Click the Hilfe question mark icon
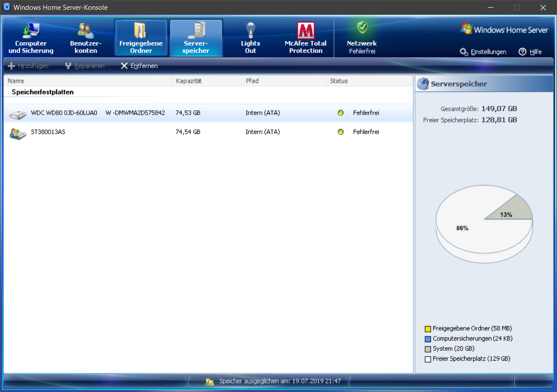 pyautogui.click(x=522, y=52)
